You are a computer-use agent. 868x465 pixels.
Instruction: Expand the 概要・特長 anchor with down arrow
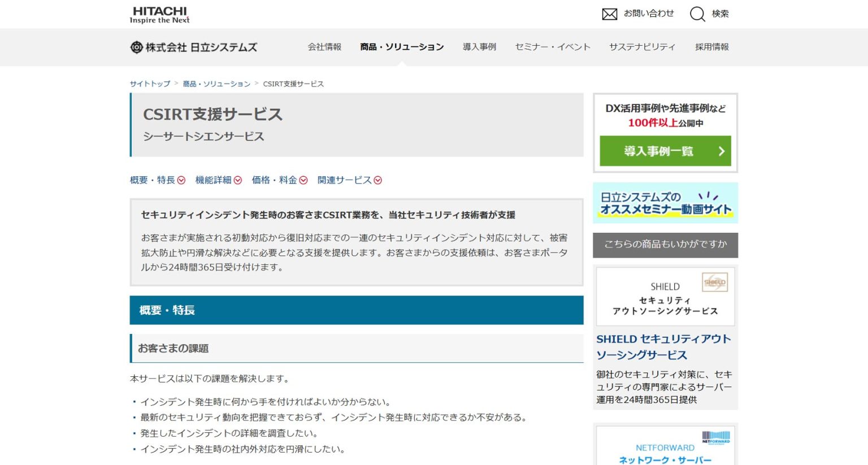click(181, 180)
